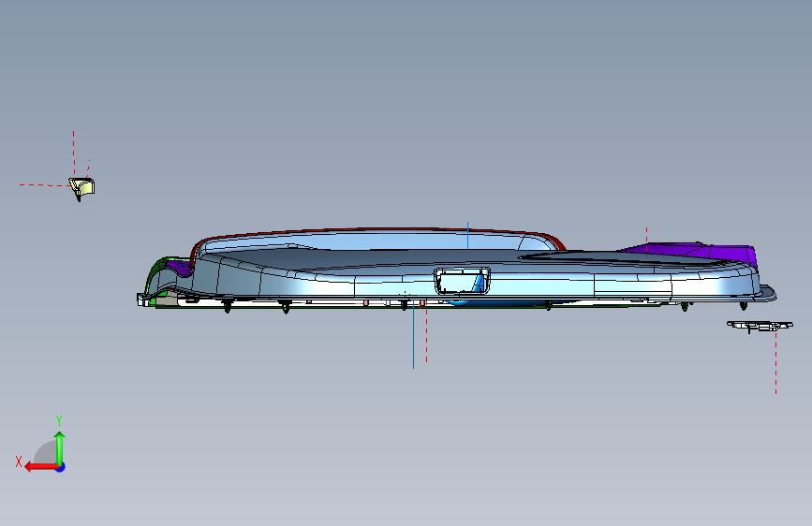812x526 pixels.
Task: Select the small flat clip part at right
Action: [760, 326]
